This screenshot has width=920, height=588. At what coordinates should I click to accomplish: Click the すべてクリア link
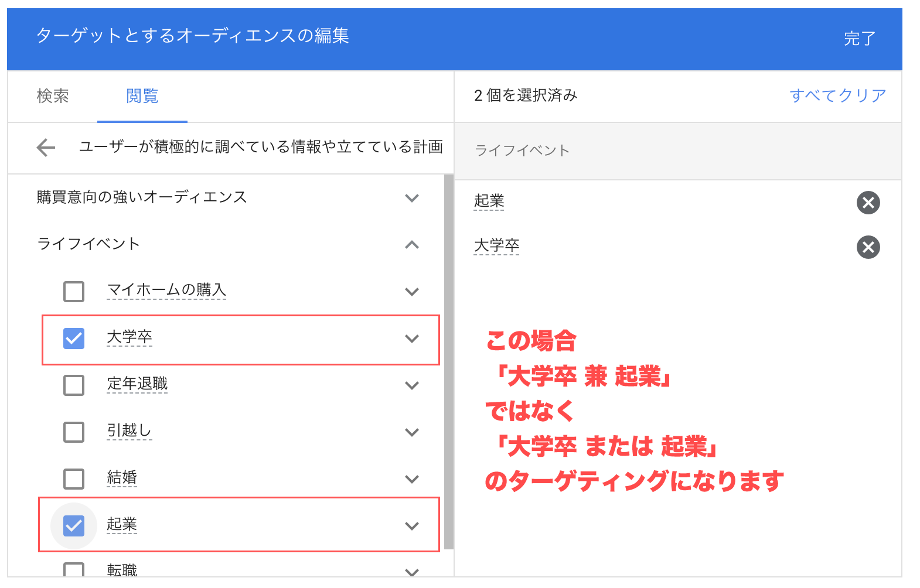coord(837,95)
